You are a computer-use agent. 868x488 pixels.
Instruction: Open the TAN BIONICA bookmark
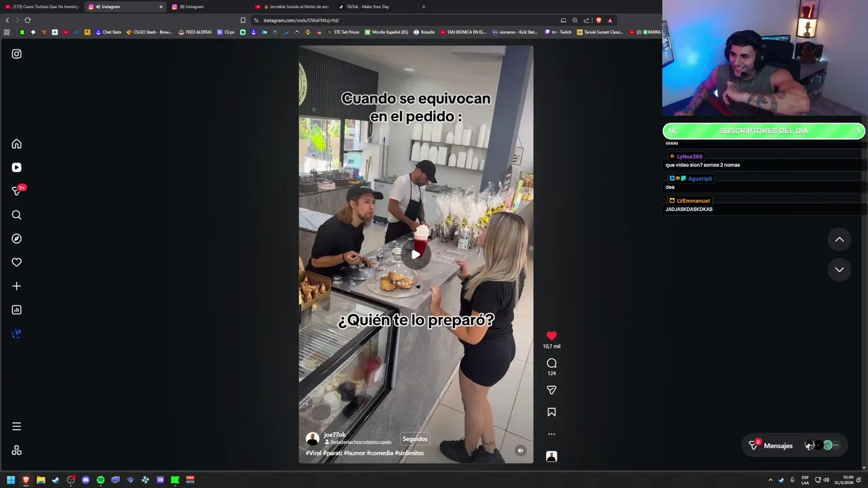pos(463,32)
